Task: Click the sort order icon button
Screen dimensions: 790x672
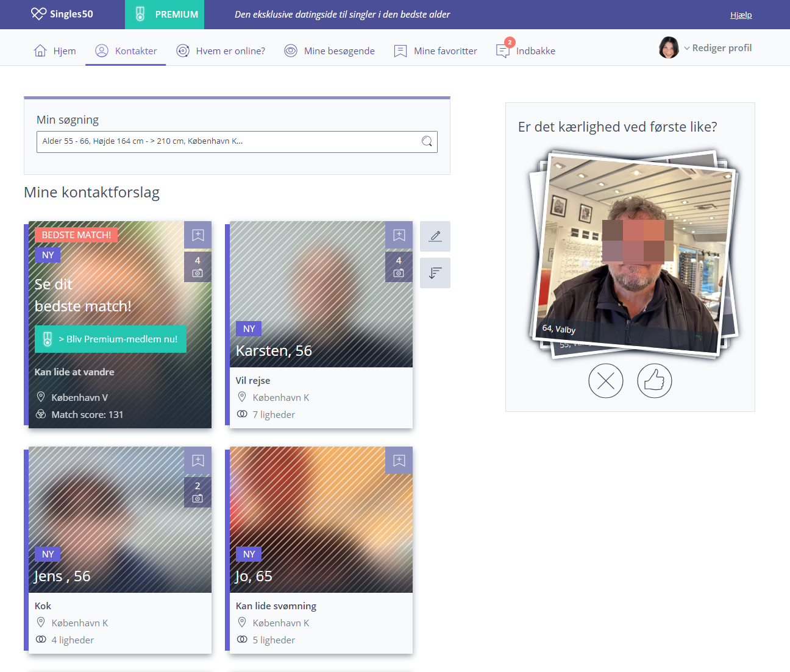Action: 435,273
